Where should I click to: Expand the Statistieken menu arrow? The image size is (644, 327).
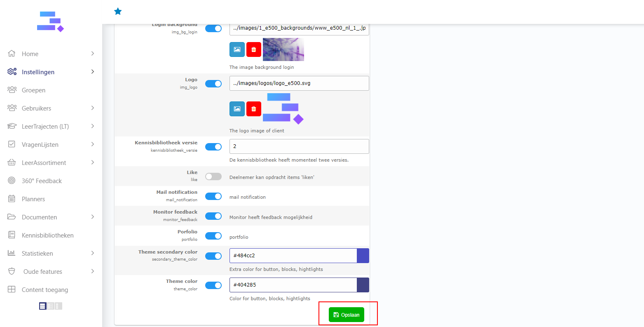93,253
